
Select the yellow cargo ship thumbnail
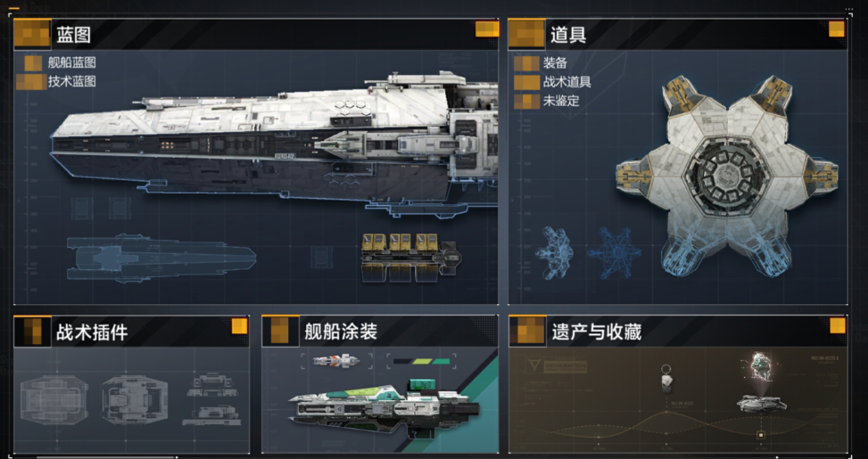click(x=408, y=258)
